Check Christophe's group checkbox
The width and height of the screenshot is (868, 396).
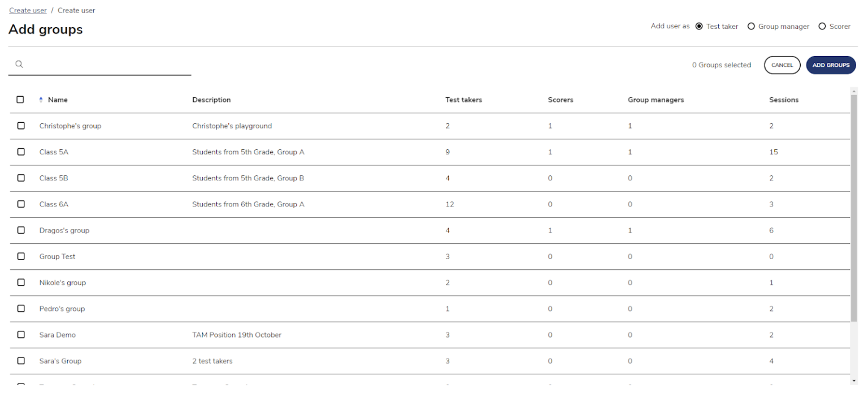(x=21, y=126)
